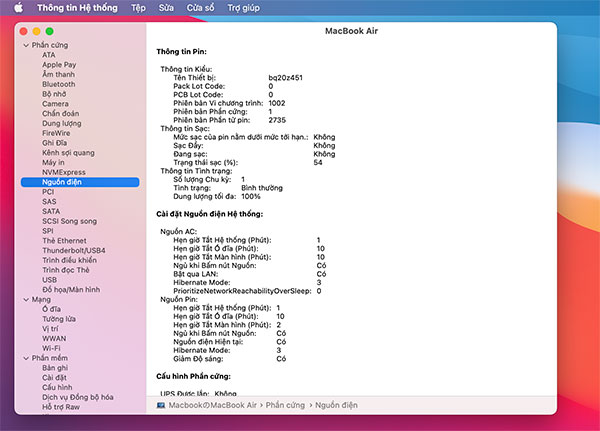The height and width of the screenshot is (431, 600).
Task: Select Bản ghi in sidebar
Action: pyautogui.click(x=55, y=368)
